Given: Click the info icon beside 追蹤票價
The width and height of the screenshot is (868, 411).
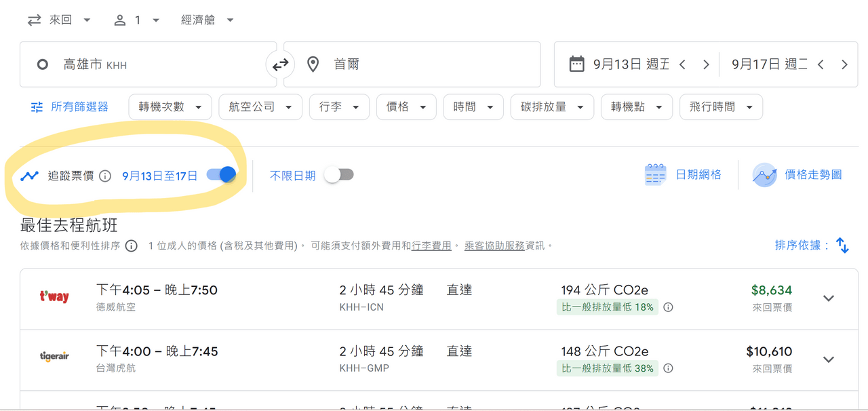Looking at the screenshot, I should [105, 176].
